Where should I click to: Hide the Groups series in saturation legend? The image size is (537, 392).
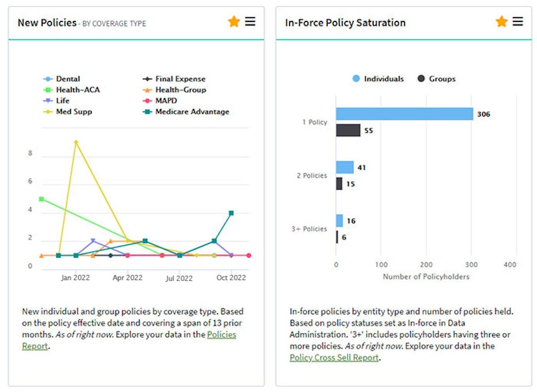(x=442, y=79)
